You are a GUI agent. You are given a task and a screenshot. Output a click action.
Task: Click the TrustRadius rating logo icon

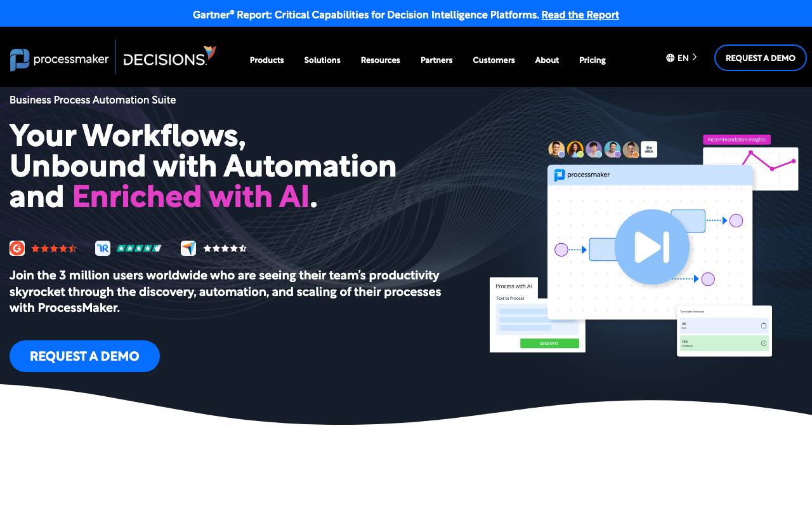coord(103,248)
